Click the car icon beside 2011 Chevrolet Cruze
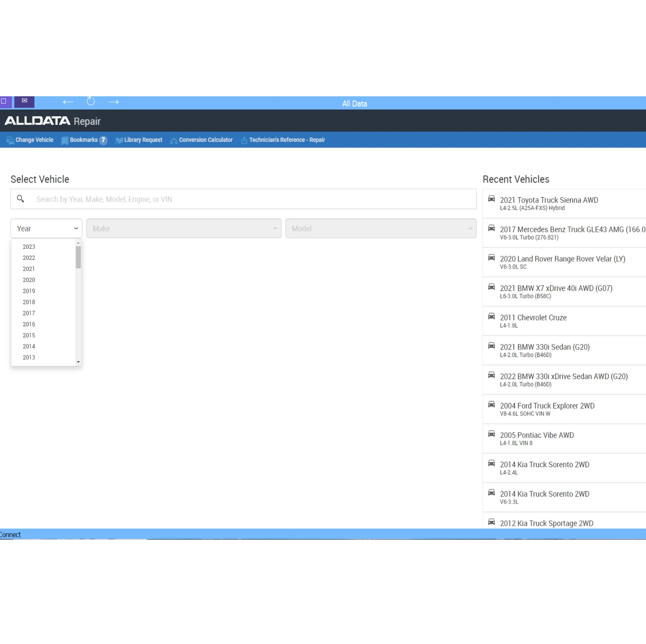 pyautogui.click(x=491, y=316)
